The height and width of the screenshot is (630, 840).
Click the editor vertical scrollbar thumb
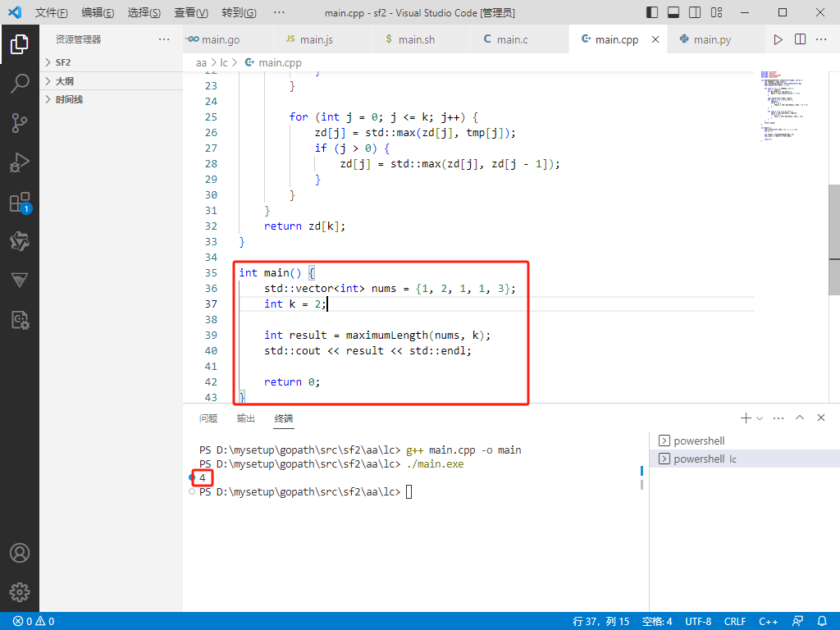pos(834,240)
